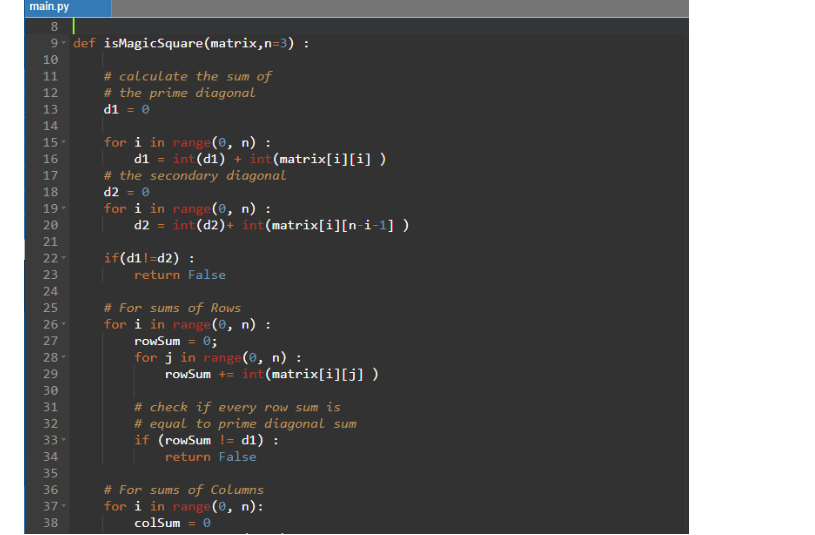Click the 'n=3' default parameter

point(275,43)
